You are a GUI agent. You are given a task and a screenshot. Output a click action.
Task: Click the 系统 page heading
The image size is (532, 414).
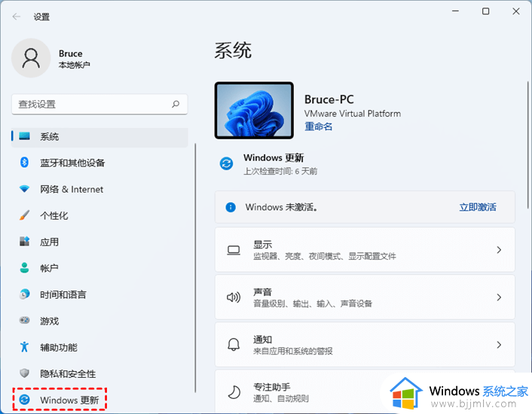pyautogui.click(x=233, y=50)
